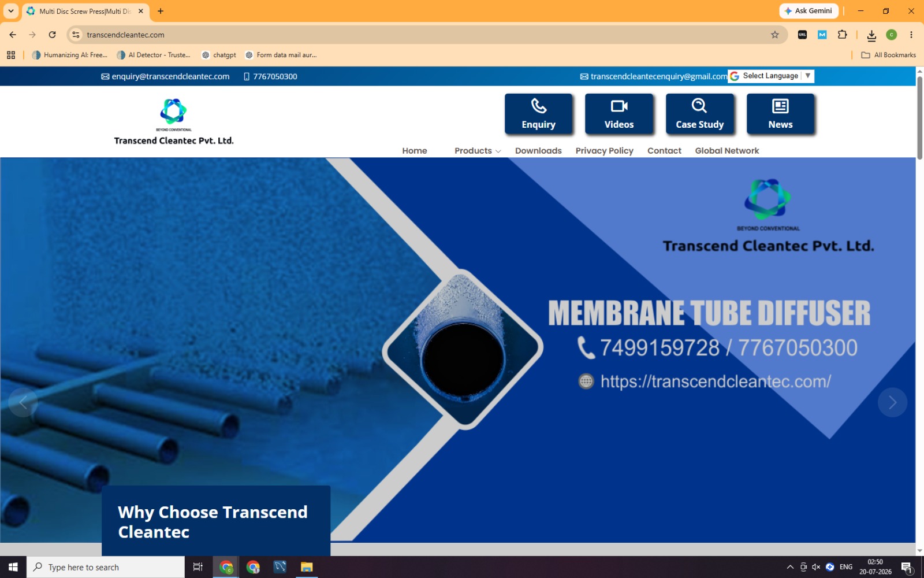Bookmark this page with star icon
Screen dimensions: 924x578
774,35
